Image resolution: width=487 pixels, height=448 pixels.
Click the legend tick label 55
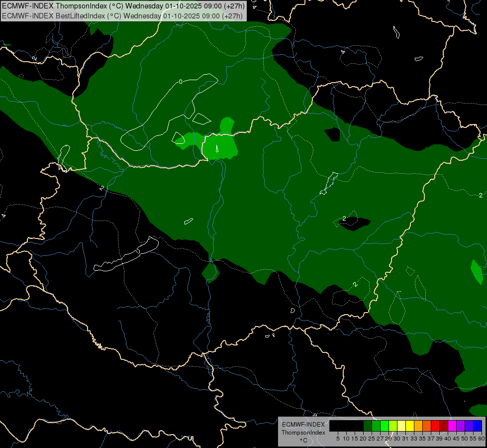(473, 439)
